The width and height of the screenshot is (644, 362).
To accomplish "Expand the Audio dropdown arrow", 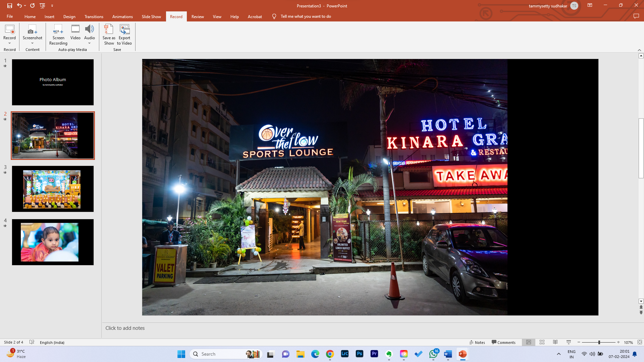I will click(90, 43).
